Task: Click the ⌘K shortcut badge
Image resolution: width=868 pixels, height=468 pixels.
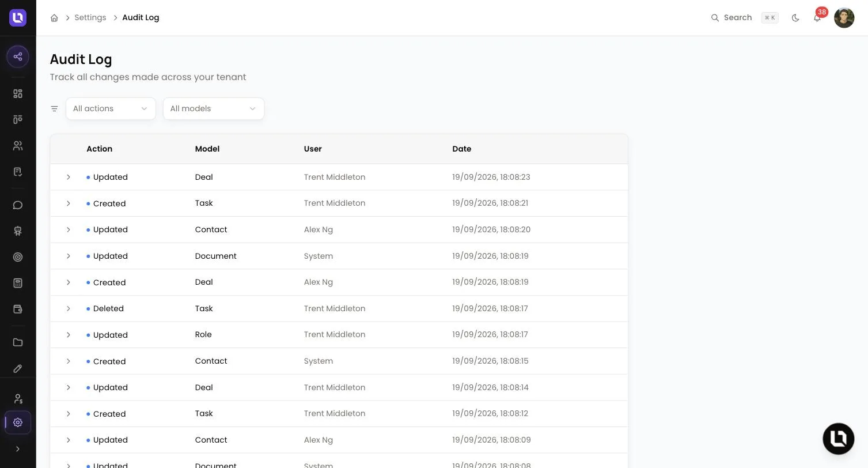Action: (x=770, y=18)
